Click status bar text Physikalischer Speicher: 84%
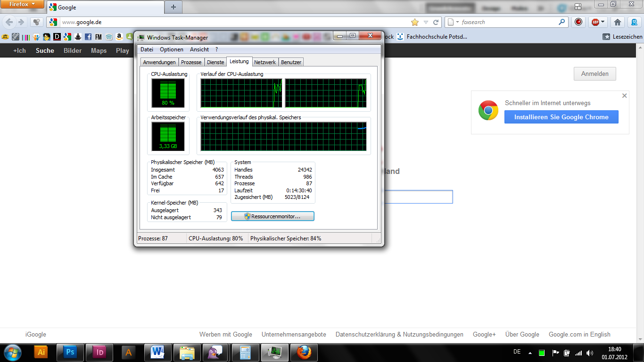Image resolution: width=644 pixels, height=362 pixels. [286, 239]
